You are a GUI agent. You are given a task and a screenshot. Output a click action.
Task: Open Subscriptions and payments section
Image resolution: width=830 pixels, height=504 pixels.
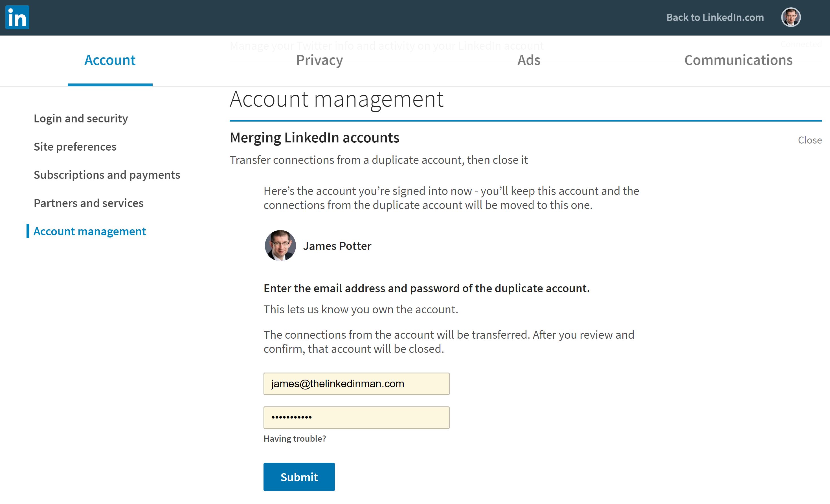tap(107, 175)
